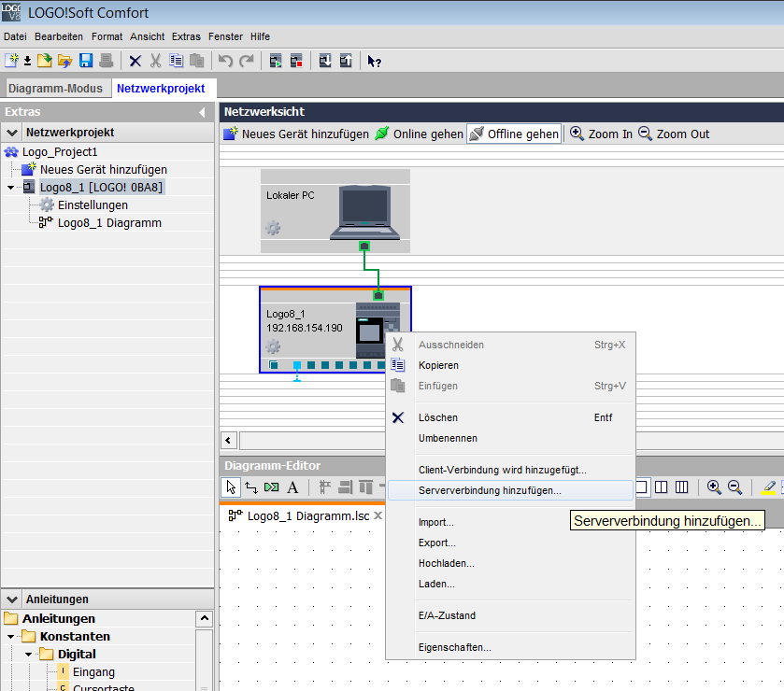Collapse the Extras panel with the arrow

(202, 112)
